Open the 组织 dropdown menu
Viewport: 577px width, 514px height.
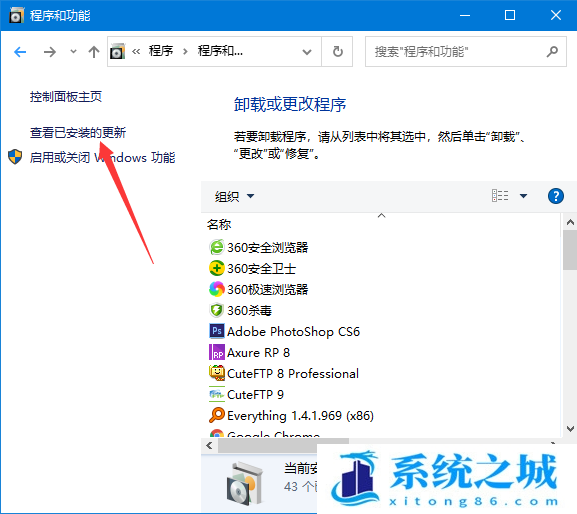234,196
